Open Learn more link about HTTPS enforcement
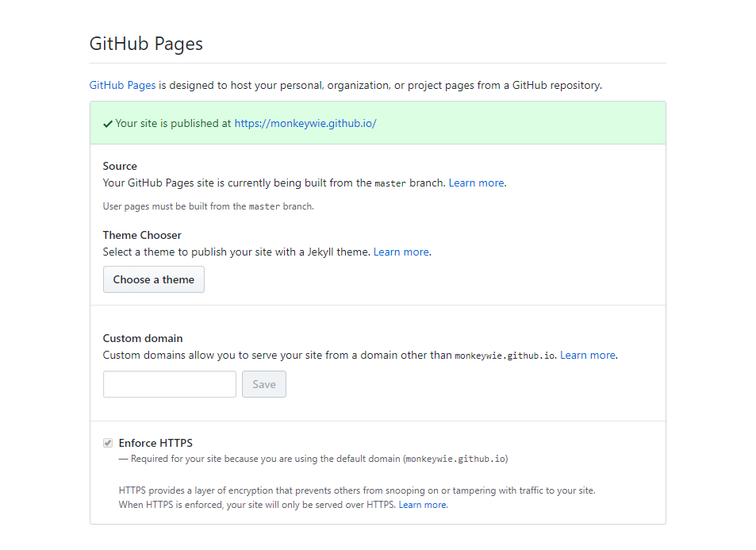The width and height of the screenshot is (756, 550). pyautogui.click(x=422, y=505)
